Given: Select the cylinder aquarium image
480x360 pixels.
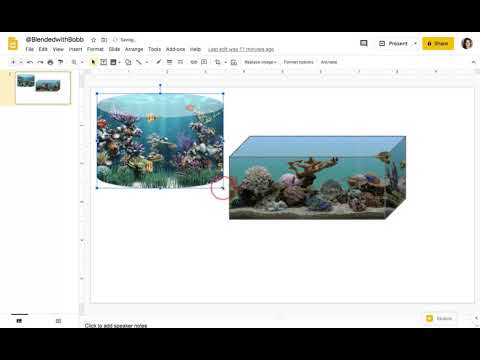Looking at the screenshot, I should (160, 141).
